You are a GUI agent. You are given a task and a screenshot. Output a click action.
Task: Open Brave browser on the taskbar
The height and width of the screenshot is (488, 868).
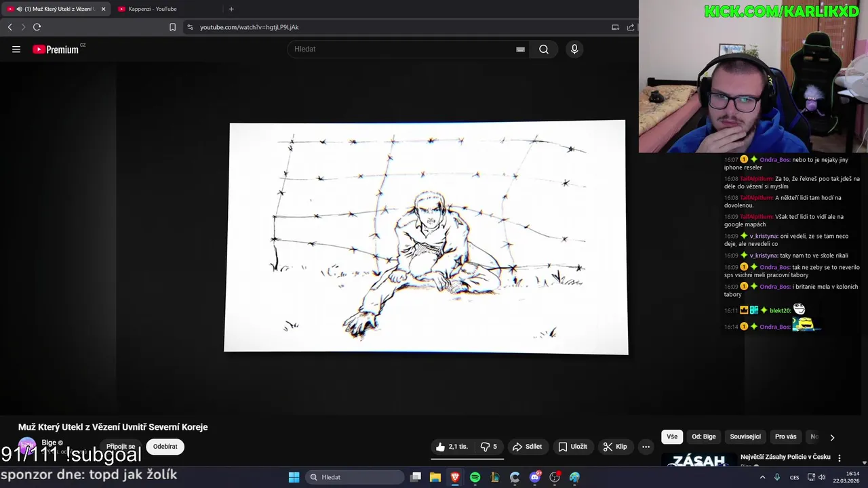tap(455, 477)
